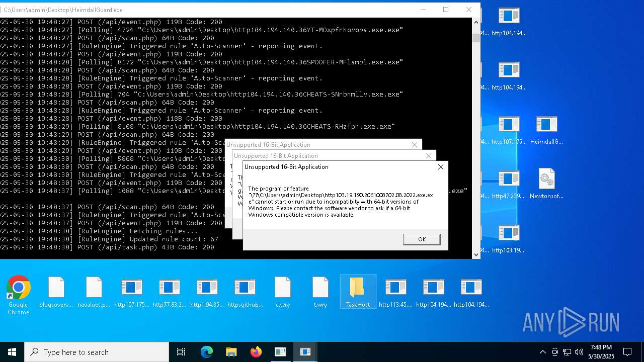Minimize the HeimdallGuard.exe console window
The height and width of the screenshot is (362, 644).
point(423,10)
